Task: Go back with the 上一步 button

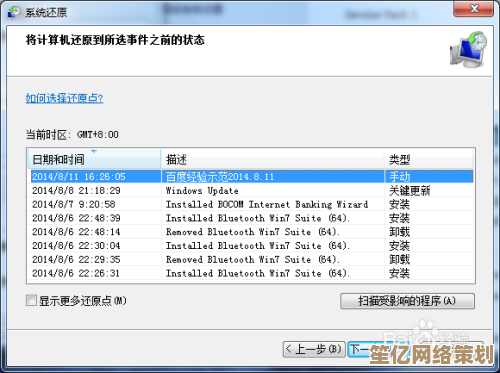Action: coord(314,349)
